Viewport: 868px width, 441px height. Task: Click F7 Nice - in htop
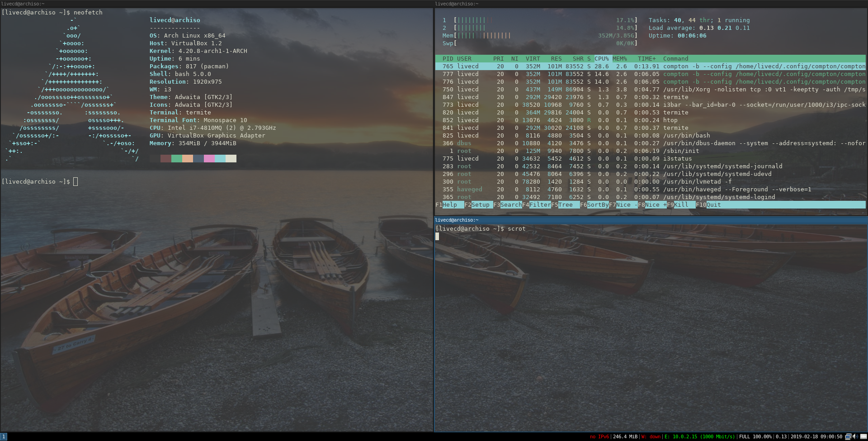(x=623, y=205)
